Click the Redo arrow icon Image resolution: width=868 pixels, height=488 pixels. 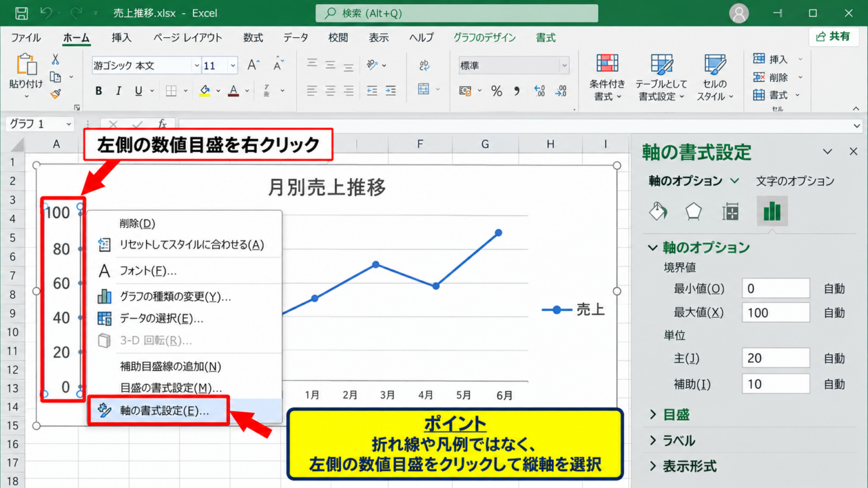(77, 13)
